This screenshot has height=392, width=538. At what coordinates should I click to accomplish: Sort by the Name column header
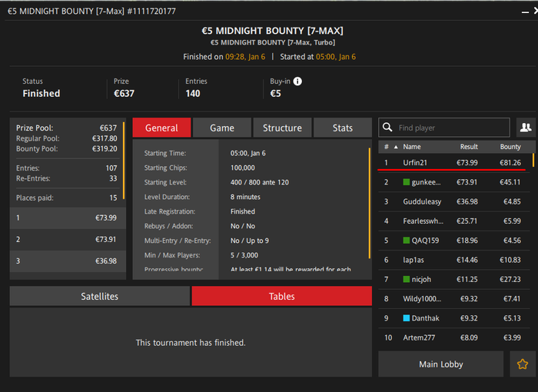coord(412,147)
